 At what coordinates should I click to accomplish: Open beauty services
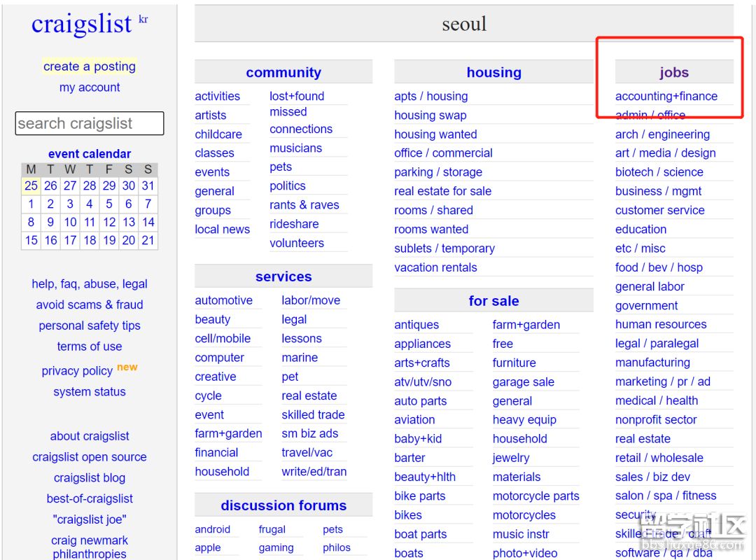[x=213, y=319]
